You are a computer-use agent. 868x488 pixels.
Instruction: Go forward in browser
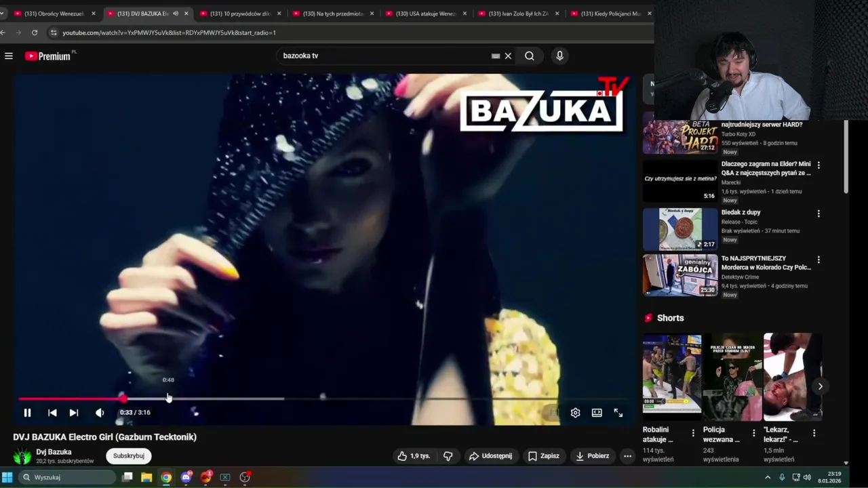point(18,33)
